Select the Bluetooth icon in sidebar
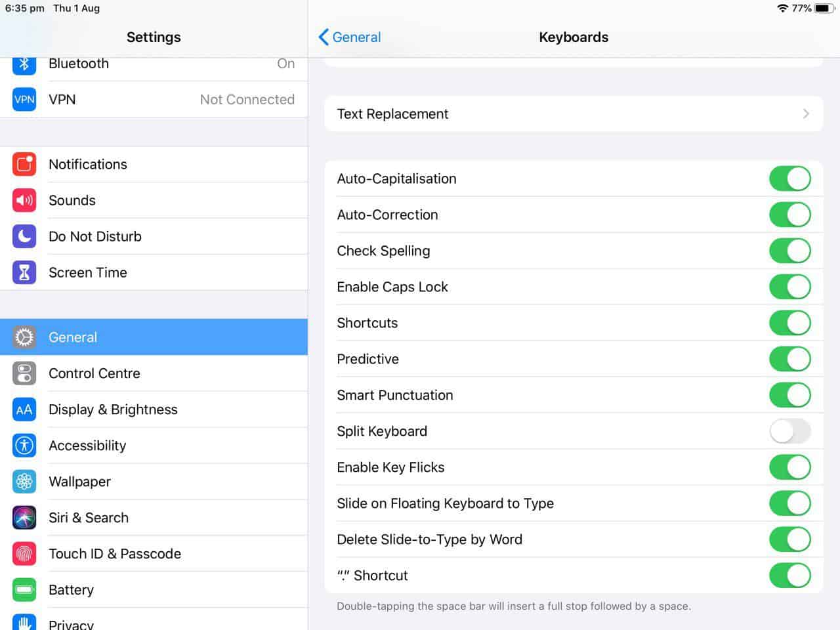The width and height of the screenshot is (840, 630). [24, 64]
